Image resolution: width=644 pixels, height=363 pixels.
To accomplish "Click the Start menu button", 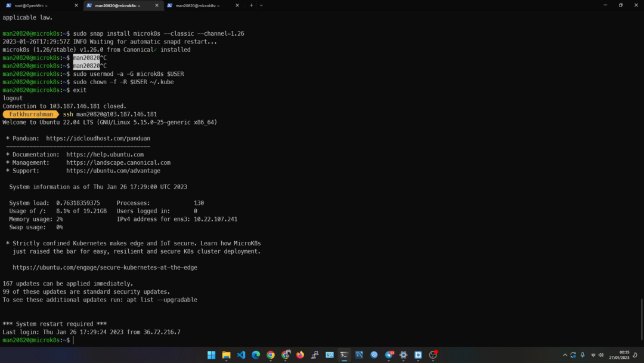I will (211, 355).
